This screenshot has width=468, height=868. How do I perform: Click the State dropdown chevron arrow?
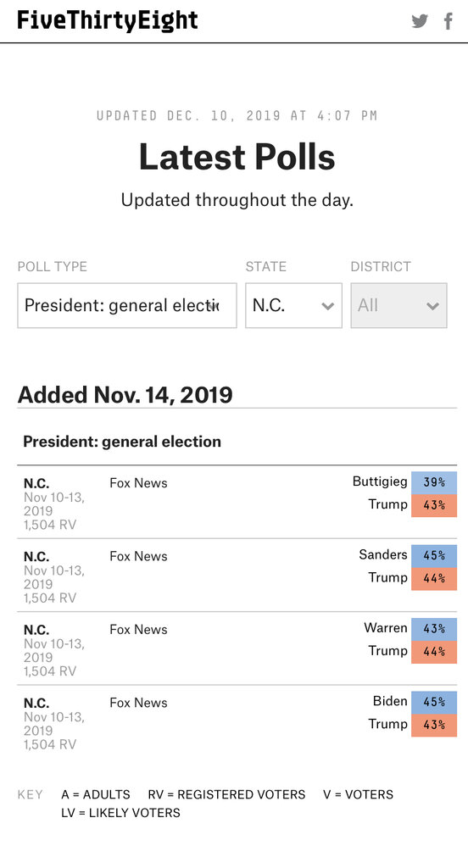pyautogui.click(x=328, y=306)
